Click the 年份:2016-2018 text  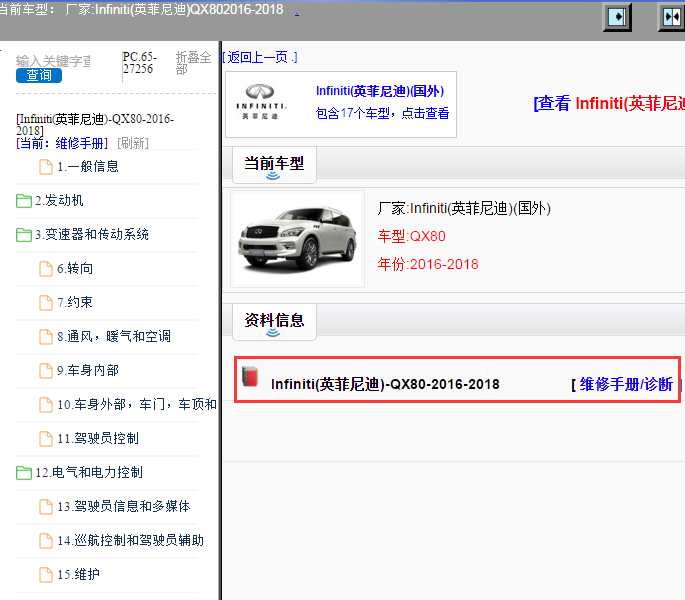pyautogui.click(x=428, y=264)
